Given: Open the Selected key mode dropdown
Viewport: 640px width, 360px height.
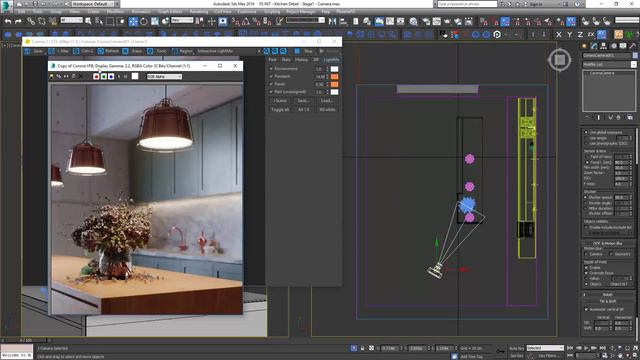Looking at the screenshot, I should (545, 348).
